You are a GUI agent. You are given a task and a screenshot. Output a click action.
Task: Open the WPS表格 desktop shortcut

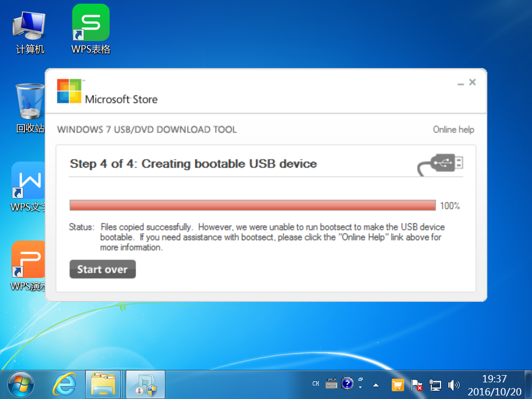pyautogui.click(x=90, y=30)
